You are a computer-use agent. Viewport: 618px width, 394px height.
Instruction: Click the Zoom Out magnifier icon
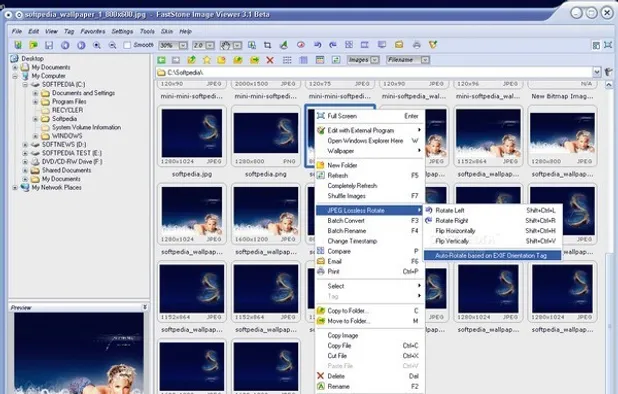pyautogui.click(x=112, y=45)
